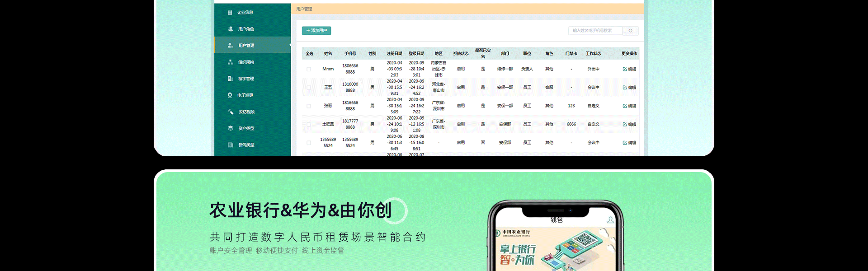This screenshot has width=868, height=271.
Task: Tick the checkbox for Mmm
Action: (309, 69)
